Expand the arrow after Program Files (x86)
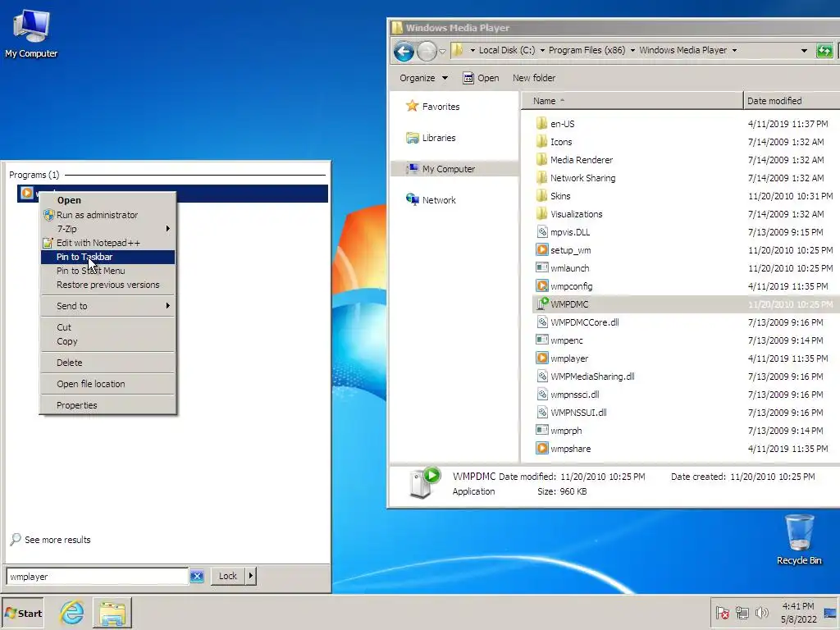Viewport: 840px width, 630px height. 632,50
